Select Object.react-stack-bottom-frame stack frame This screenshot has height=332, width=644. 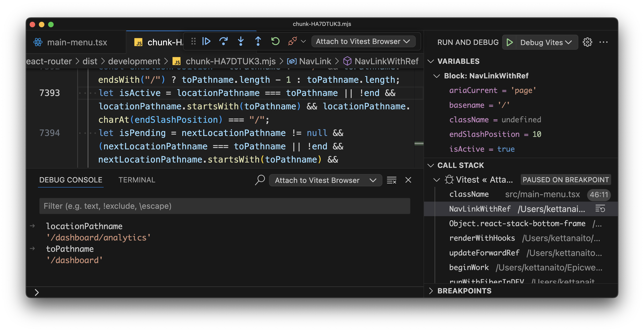pos(521,224)
